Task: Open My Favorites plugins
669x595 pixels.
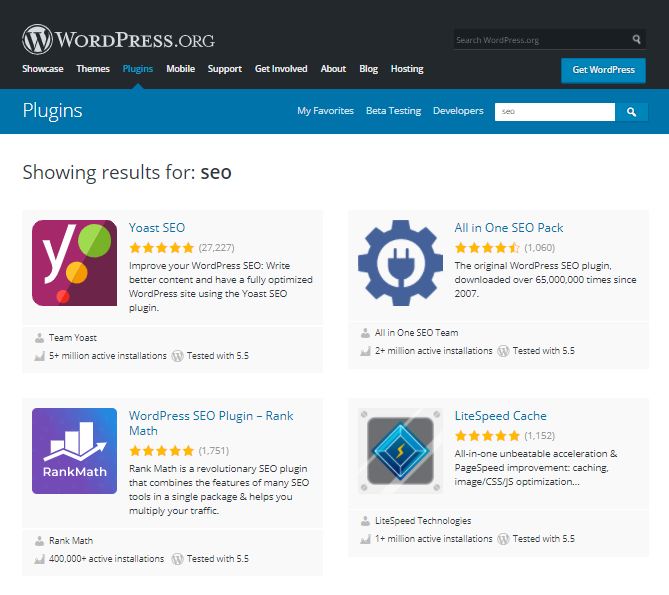Action: (x=326, y=111)
